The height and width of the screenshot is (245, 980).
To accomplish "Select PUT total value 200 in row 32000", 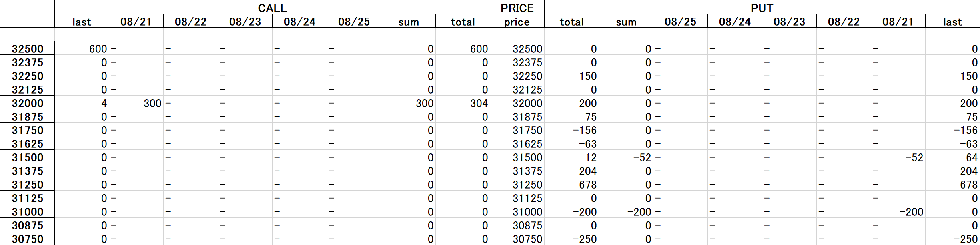I will tap(571, 103).
